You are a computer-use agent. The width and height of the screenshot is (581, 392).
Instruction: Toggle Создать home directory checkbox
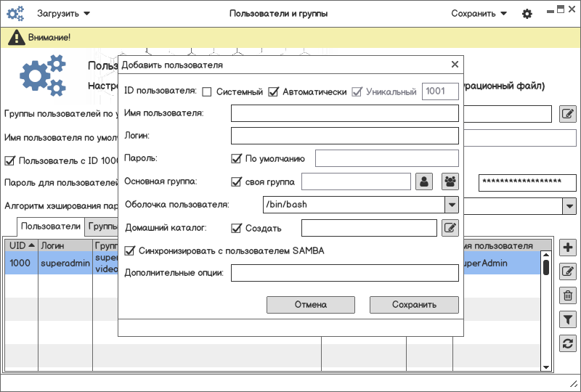click(x=236, y=228)
